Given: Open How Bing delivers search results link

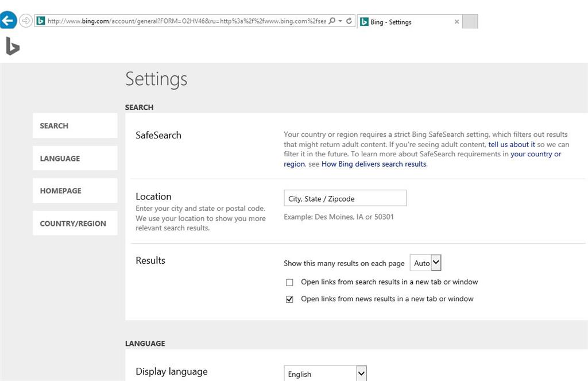Looking at the screenshot, I should [x=373, y=164].
